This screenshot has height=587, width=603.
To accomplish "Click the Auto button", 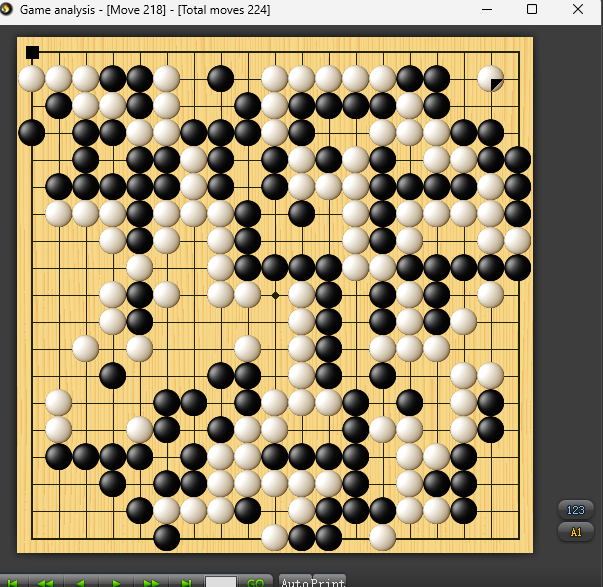I will [293, 581].
